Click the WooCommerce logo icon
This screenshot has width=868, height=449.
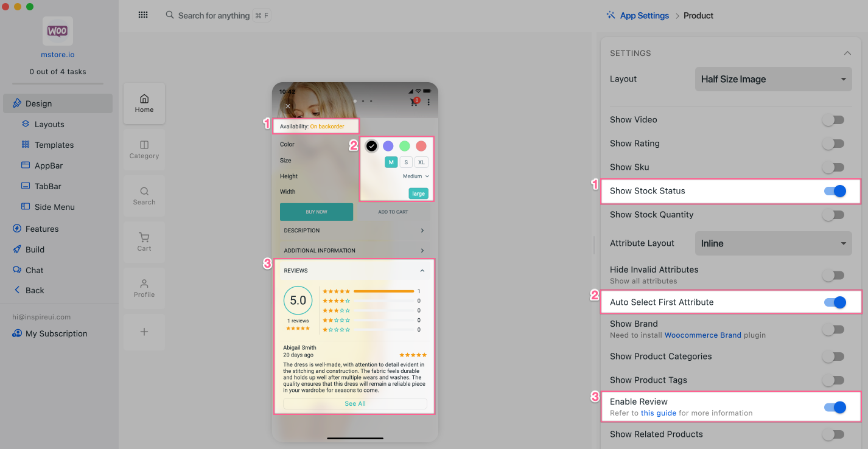pos(58,31)
